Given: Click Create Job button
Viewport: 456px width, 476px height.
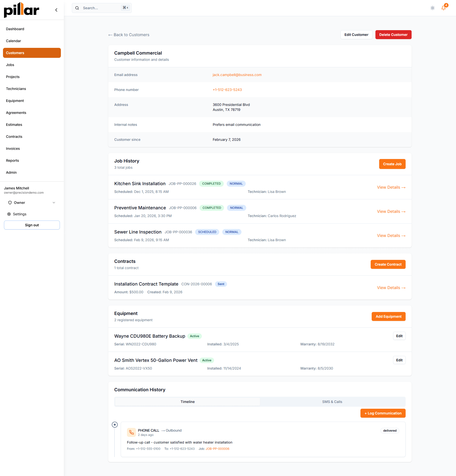Looking at the screenshot, I should (392, 164).
